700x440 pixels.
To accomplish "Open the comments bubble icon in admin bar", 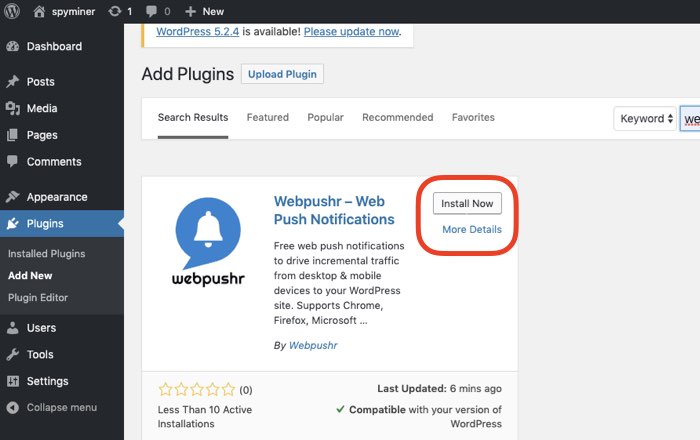I will coord(151,11).
